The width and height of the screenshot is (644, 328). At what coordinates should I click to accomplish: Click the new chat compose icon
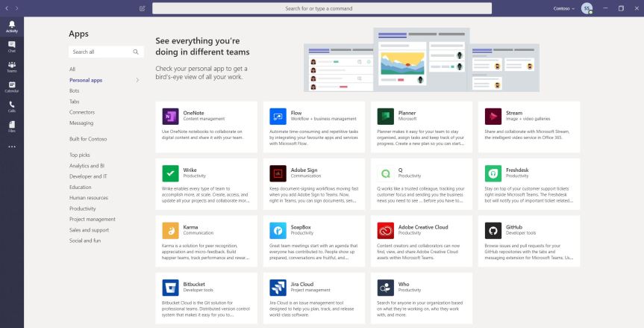[x=142, y=8]
